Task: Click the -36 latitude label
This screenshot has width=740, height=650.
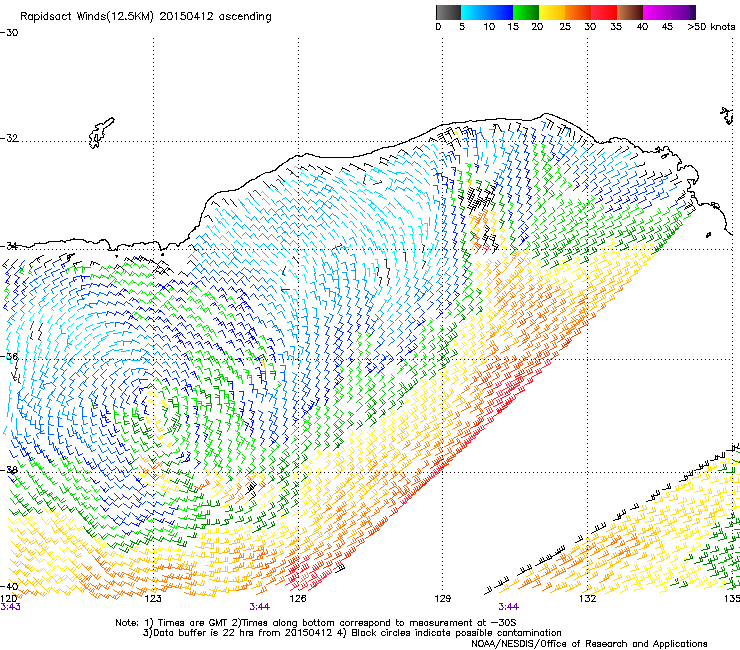Action: [9, 356]
